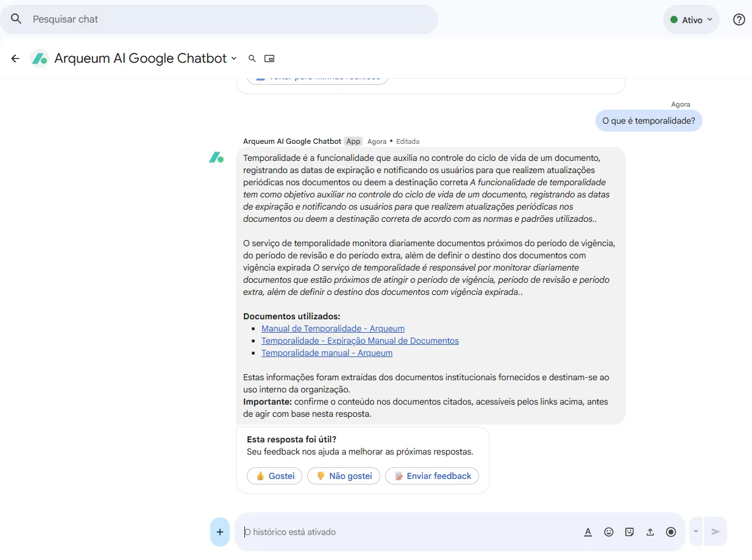Open Temporalidade - Expiração Manual de Documentos link
752x560 pixels.
[360, 341]
